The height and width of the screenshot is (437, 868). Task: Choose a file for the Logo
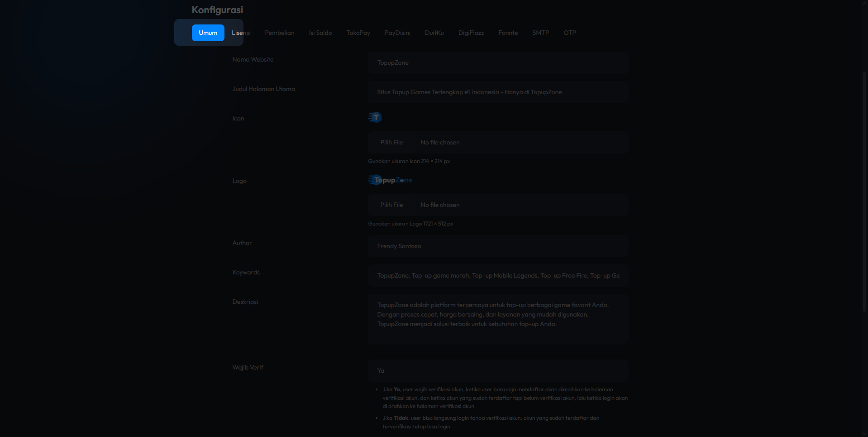[x=498, y=205]
